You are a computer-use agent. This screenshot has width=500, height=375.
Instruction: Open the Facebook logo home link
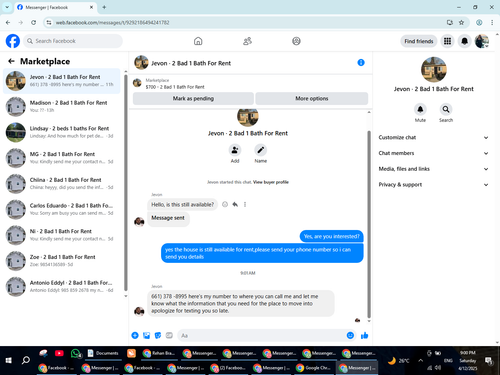click(x=13, y=41)
